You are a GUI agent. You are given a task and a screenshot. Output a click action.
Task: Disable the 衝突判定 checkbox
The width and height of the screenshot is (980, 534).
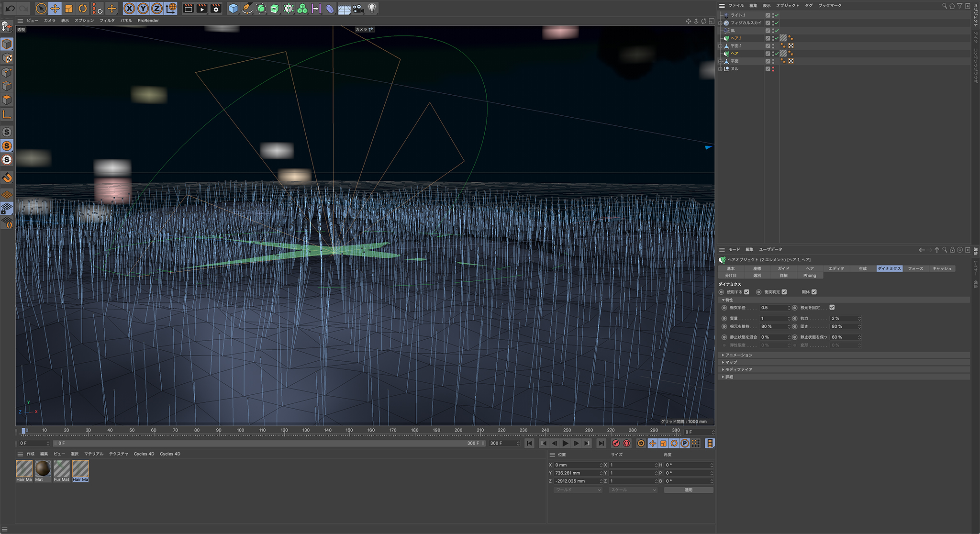click(x=784, y=292)
